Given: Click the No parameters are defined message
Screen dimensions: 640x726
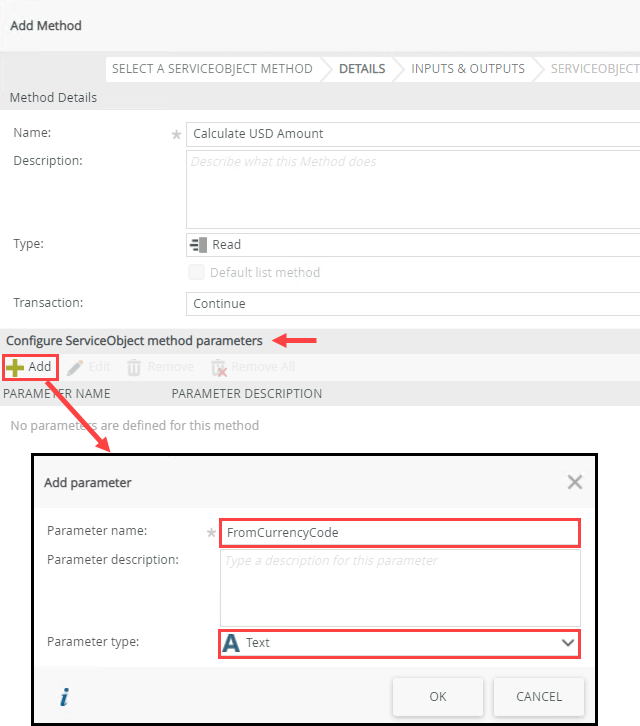Looking at the screenshot, I should tap(135, 426).
